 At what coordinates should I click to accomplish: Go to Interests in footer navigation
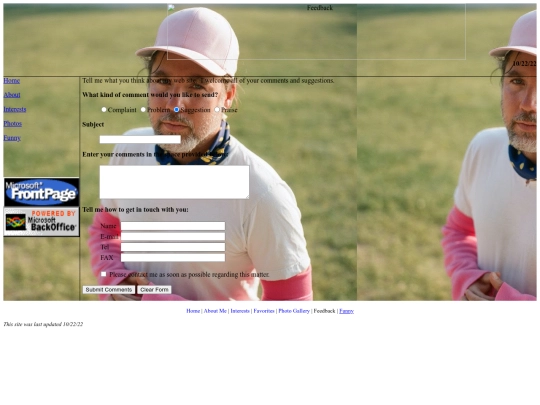(240, 311)
